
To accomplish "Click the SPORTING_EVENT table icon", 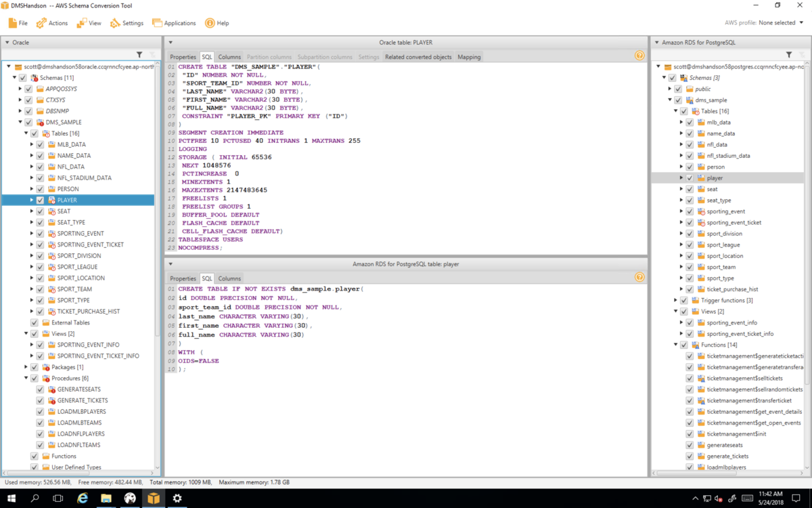I will pyautogui.click(x=51, y=234).
